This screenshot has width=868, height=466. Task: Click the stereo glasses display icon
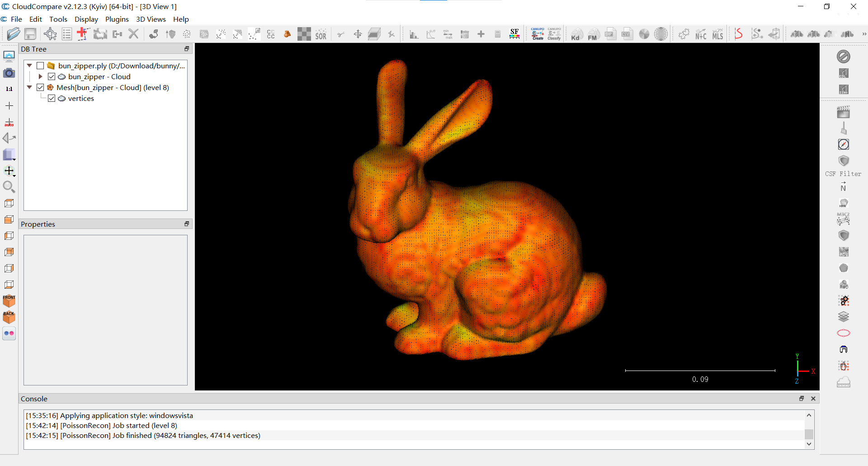coord(9,333)
